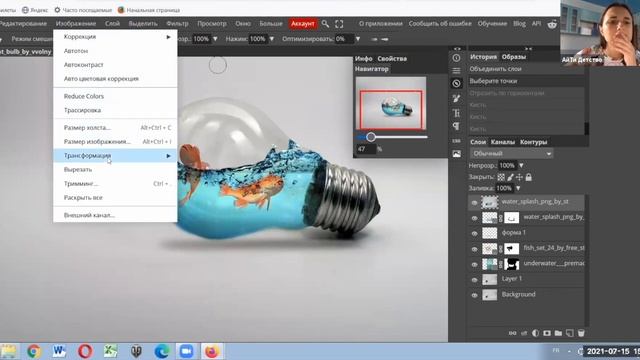Viewport: 640px width, 360px height.
Task: Open the Нажим 100% dropdown arrow
Action: (x=271, y=39)
